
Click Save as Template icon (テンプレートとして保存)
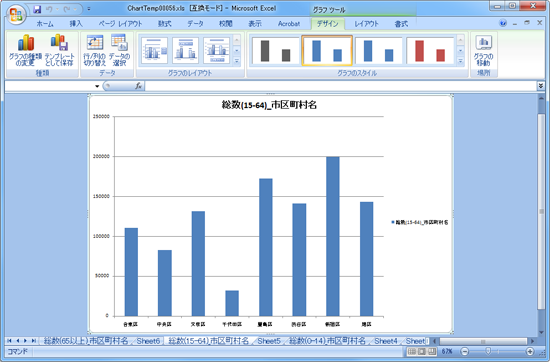pyautogui.click(x=60, y=50)
